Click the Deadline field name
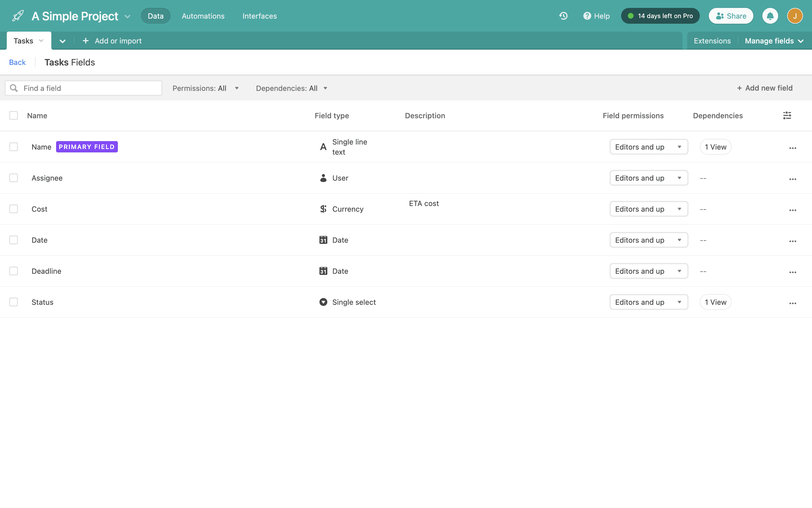This screenshot has height=508, width=812. [46, 271]
